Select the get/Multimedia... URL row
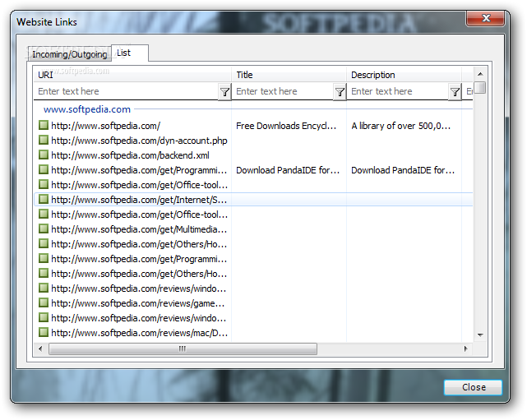This screenshot has height=420, width=527. 253,229
